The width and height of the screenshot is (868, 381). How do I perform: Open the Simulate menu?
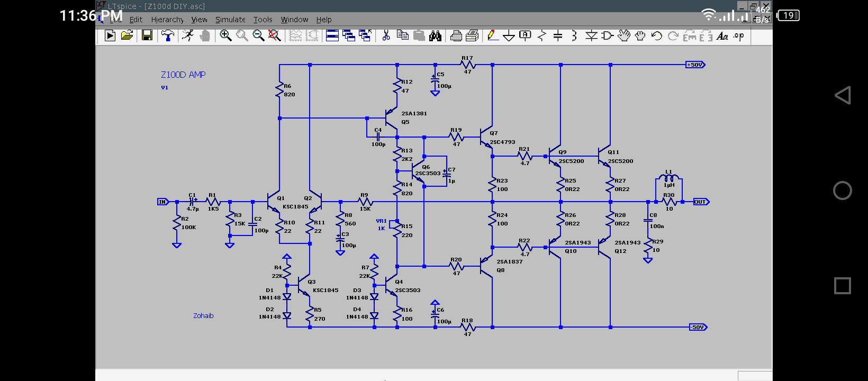point(230,20)
